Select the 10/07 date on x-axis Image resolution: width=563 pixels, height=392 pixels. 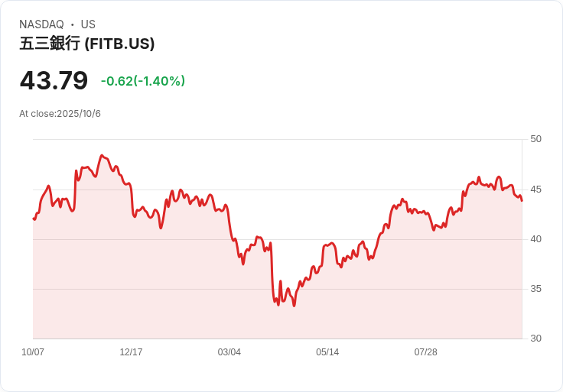point(33,352)
